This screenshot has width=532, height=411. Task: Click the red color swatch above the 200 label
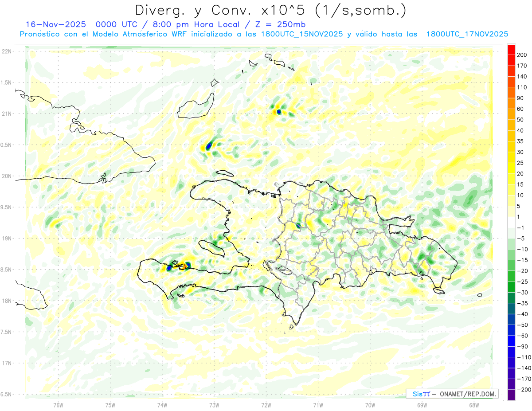tap(511, 49)
